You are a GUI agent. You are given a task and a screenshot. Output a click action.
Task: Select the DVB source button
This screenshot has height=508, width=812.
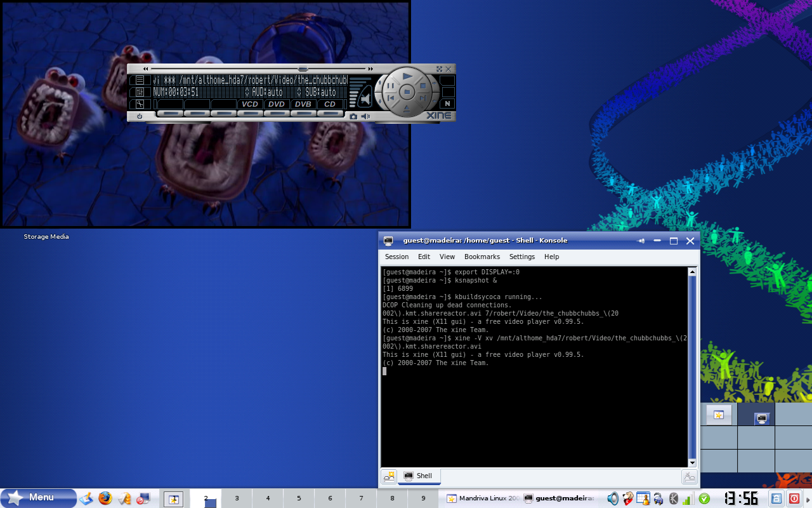pyautogui.click(x=303, y=104)
